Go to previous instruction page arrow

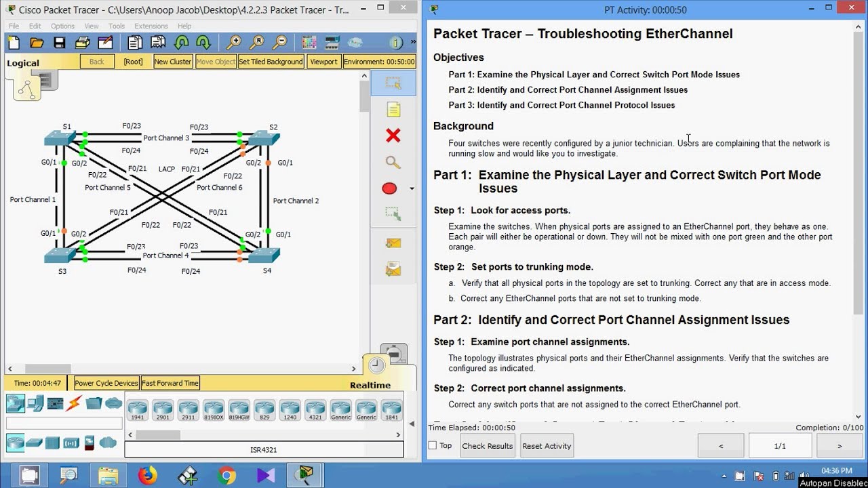tap(720, 446)
